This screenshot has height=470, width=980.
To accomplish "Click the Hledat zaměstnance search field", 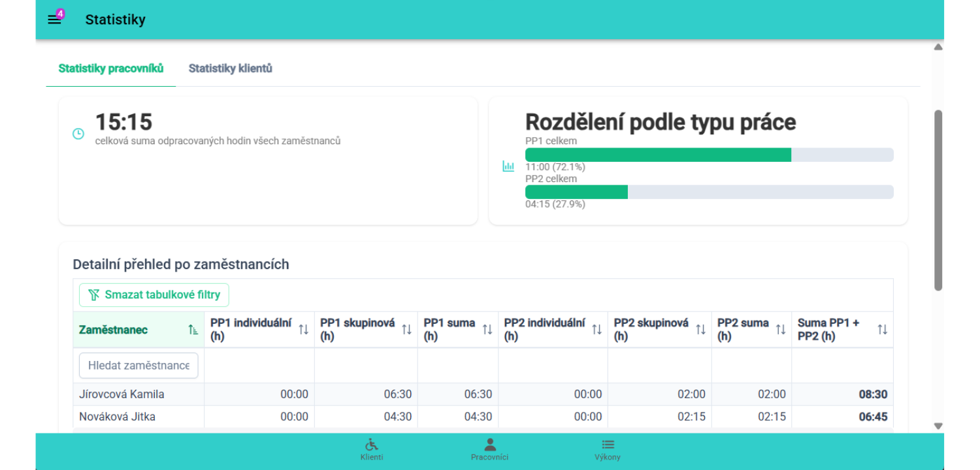I will 139,366.
